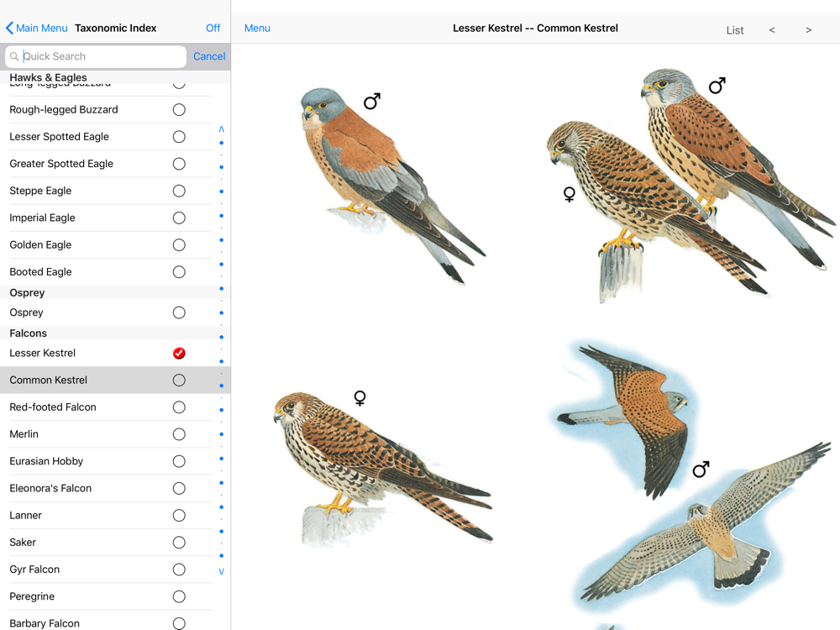Tap the perched Common Kestrel pair illustration

(690, 186)
